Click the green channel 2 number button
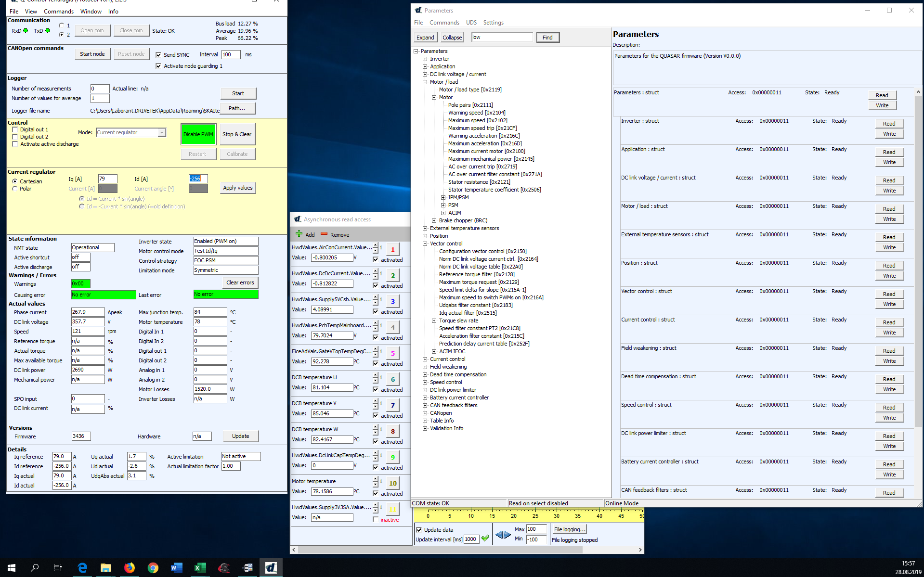Screen dimensions: 924x577 coord(393,275)
